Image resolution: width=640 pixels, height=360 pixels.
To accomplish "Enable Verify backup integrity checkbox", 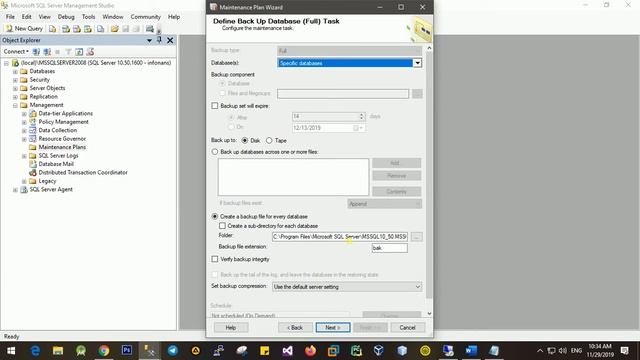I will point(215,259).
